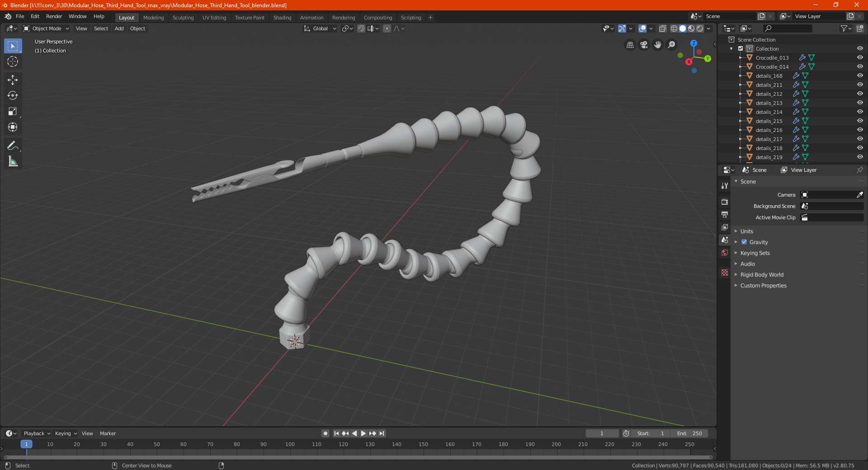Click the pan view hand icon
Image resolution: width=868 pixels, height=470 pixels.
(x=658, y=45)
